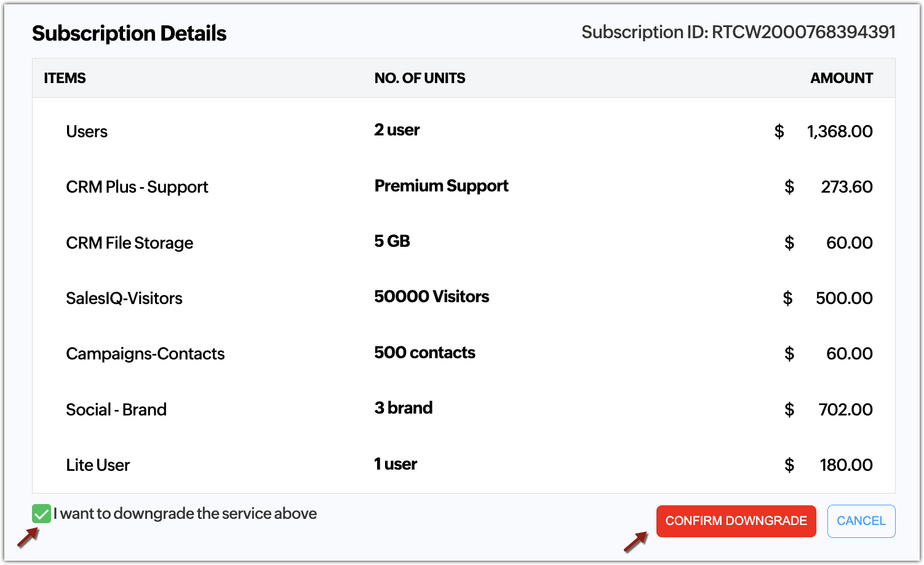Screen dimensions: 924x565
Task: Click the NO. OF UNITS column header
Action: [x=420, y=78]
